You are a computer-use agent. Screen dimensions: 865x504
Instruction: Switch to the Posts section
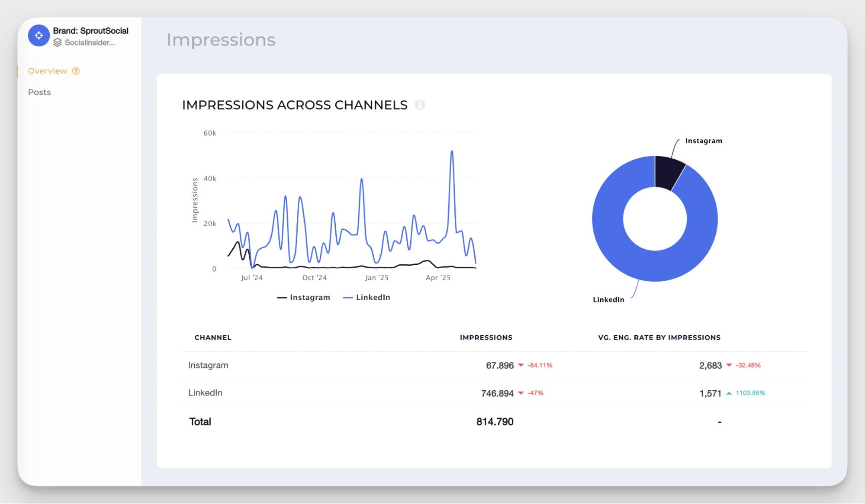click(39, 92)
